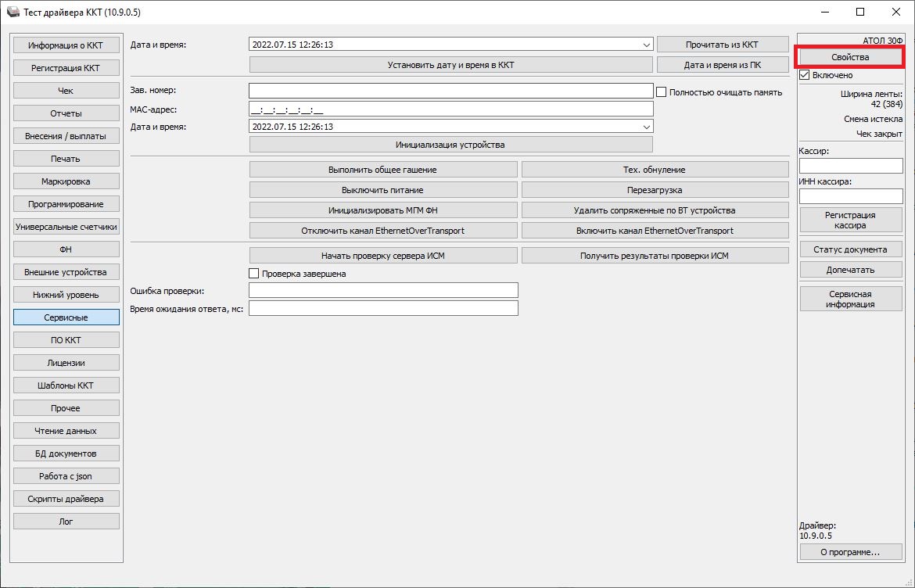
Task: Click the 'МАС-адрес' input field
Action: click(450, 109)
